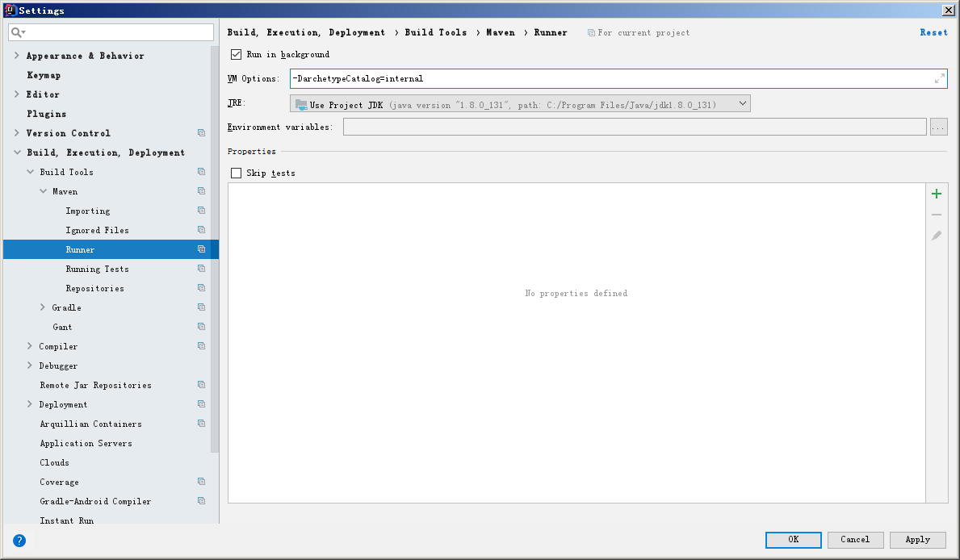Click the green plus add property icon
The width and height of the screenshot is (960, 560).
click(936, 194)
